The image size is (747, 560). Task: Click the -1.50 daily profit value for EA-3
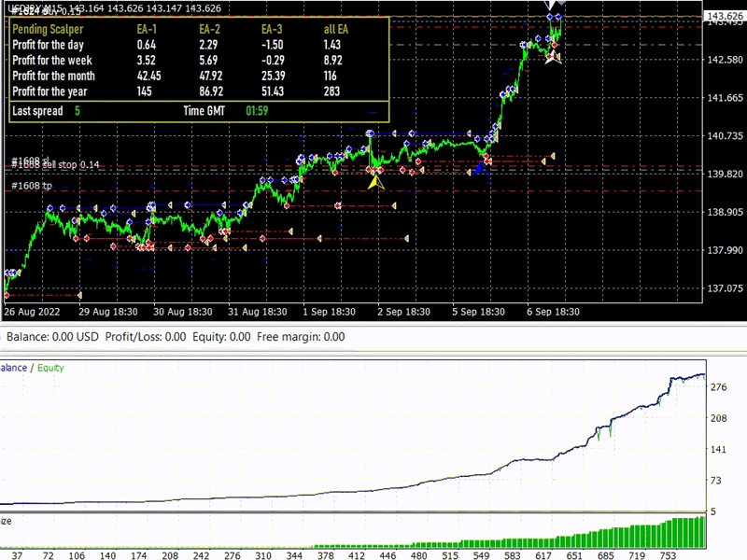tap(273, 45)
